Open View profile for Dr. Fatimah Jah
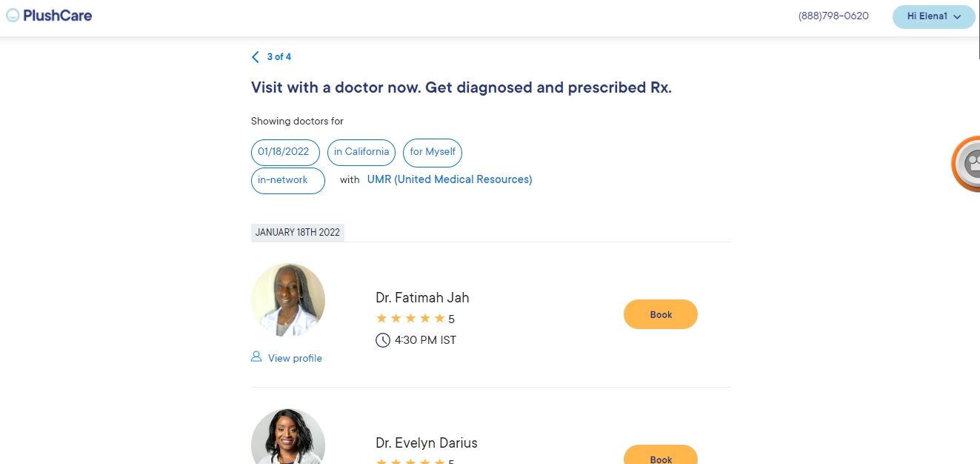Screen dimensions: 980x464 click(x=295, y=358)
